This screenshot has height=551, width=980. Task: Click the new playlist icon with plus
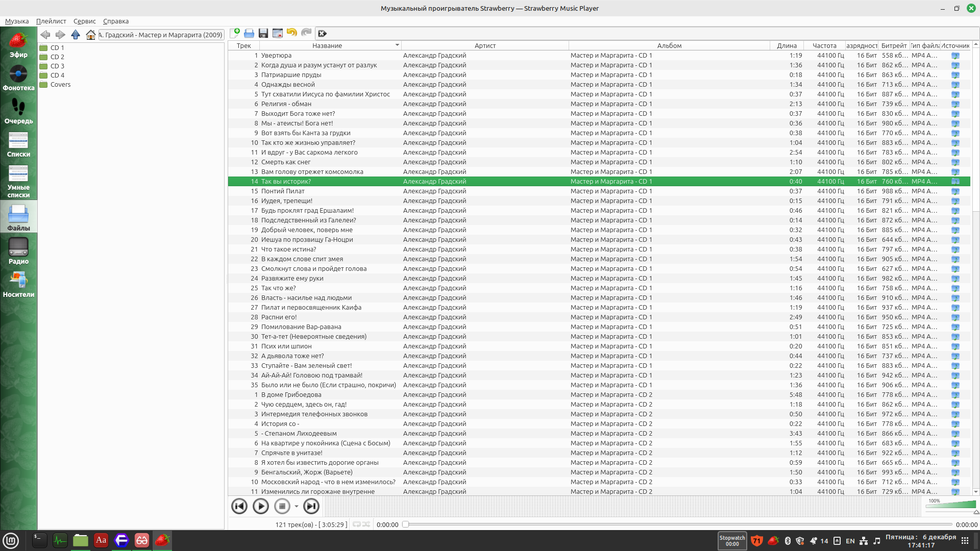[x=235, y=34]
